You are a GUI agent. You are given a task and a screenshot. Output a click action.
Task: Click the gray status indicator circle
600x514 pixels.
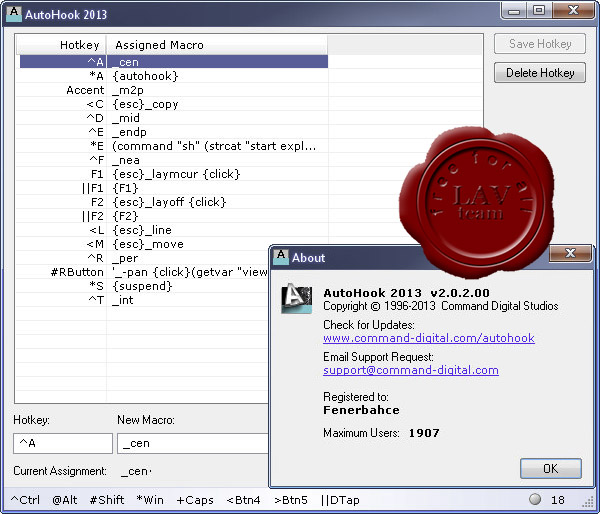[535, 499]
